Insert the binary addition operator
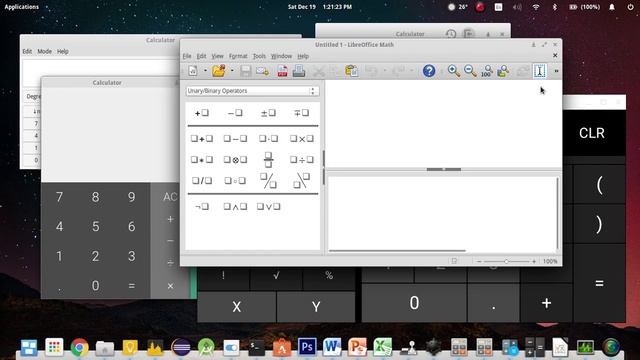640x360 pixels. click(202, 139)
